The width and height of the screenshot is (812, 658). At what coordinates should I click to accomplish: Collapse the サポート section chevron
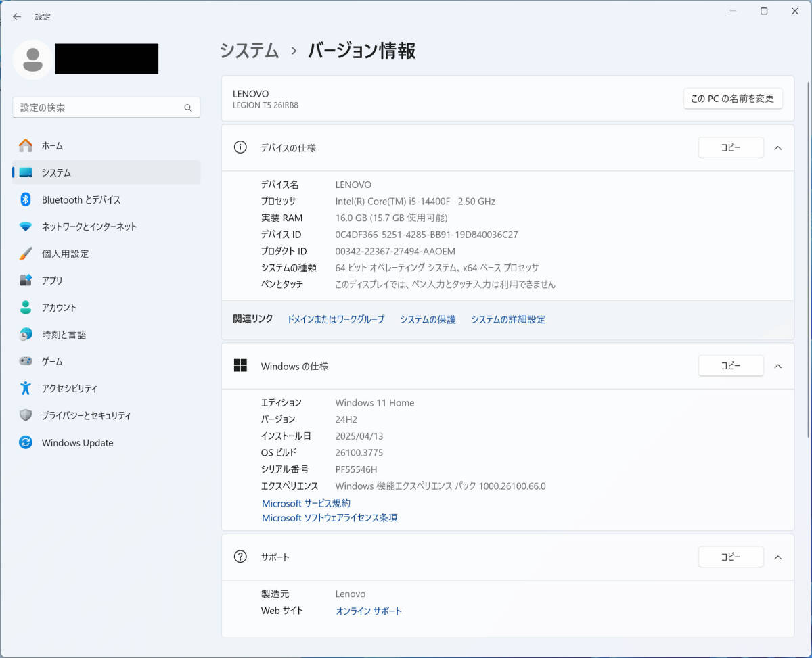(x=778, y=557)
